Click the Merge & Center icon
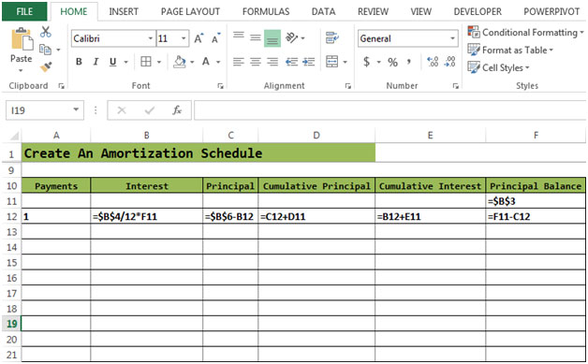This screenshot has width=588, height=364. coord(331,62)
